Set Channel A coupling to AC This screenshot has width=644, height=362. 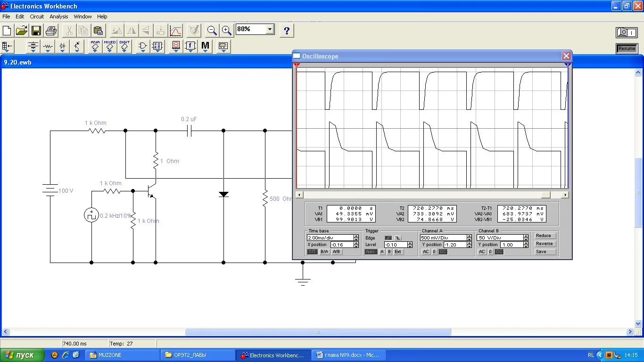pos(426,252)
